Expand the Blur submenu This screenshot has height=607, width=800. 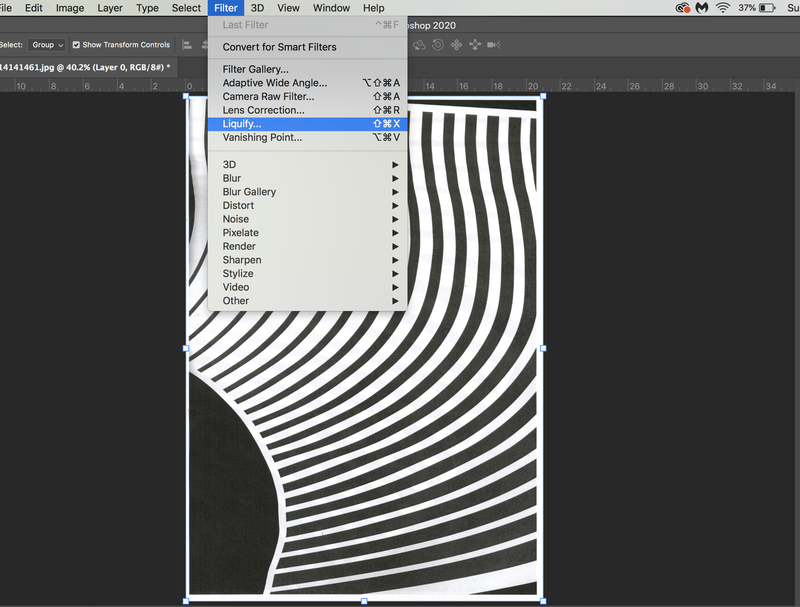click(x=307, y=178)
